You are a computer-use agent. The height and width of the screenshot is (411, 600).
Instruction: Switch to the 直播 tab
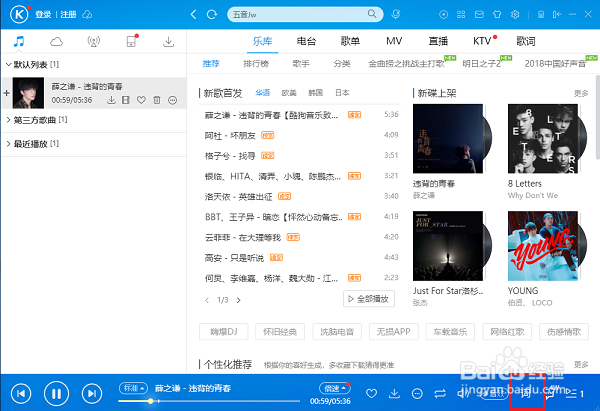point(438,41)
